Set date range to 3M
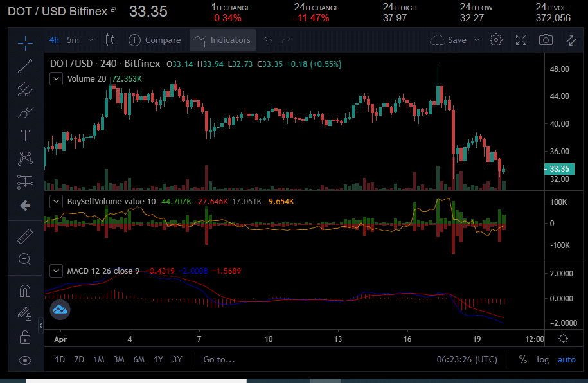The height and width of the screenshot is (383, 588). 118,360
